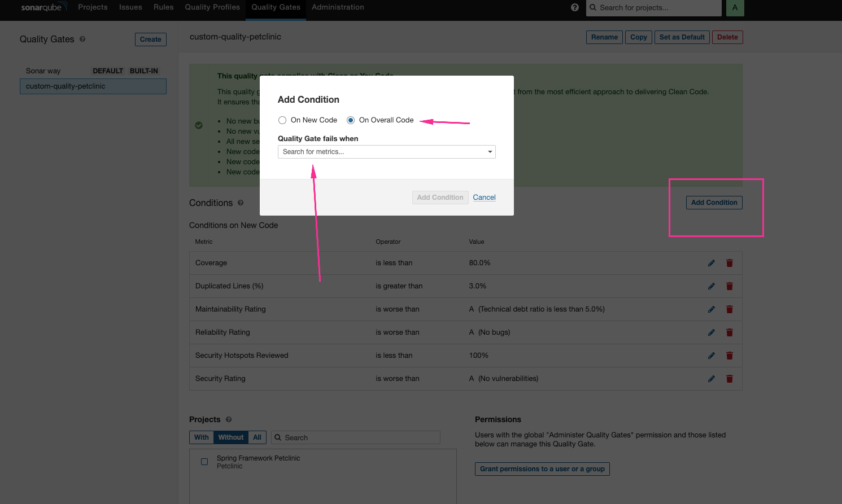This screenshot has width=842, height=504.
Task: Open the help question mark in top bar
Action: pyautogui.click(x=574, y=7)
